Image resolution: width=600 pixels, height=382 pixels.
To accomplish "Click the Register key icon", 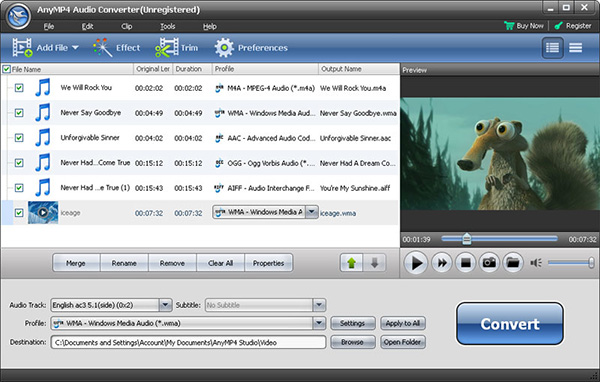I will (559, 26).
